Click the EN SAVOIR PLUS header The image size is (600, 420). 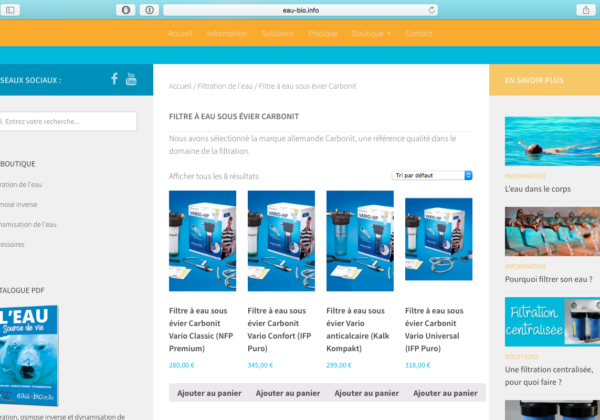point(534,80)
